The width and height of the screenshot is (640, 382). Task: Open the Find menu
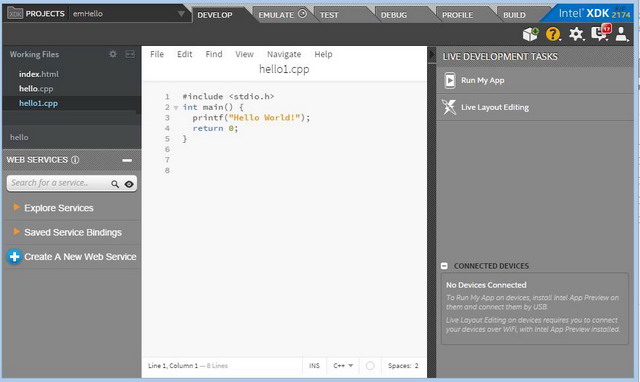(214, 54)
